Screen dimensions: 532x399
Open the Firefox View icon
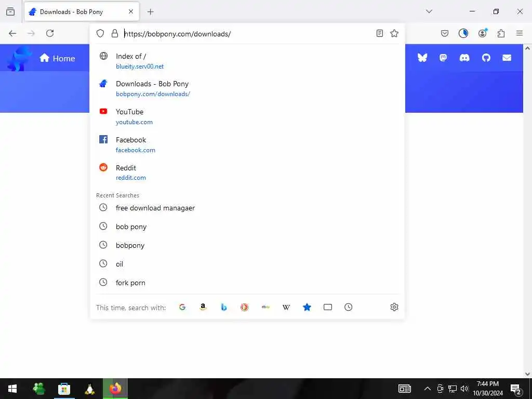click(10, 11)
